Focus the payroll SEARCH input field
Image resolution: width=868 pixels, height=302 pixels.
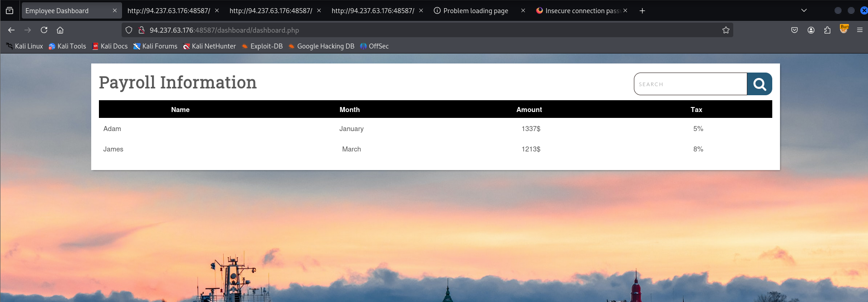690,84
